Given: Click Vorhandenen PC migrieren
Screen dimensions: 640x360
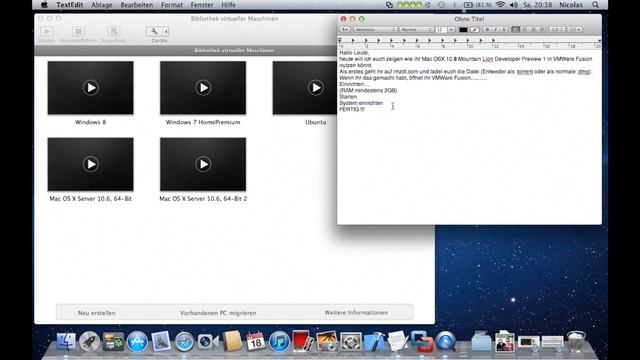Looking at the screenshot, I should tap(218, 313).
